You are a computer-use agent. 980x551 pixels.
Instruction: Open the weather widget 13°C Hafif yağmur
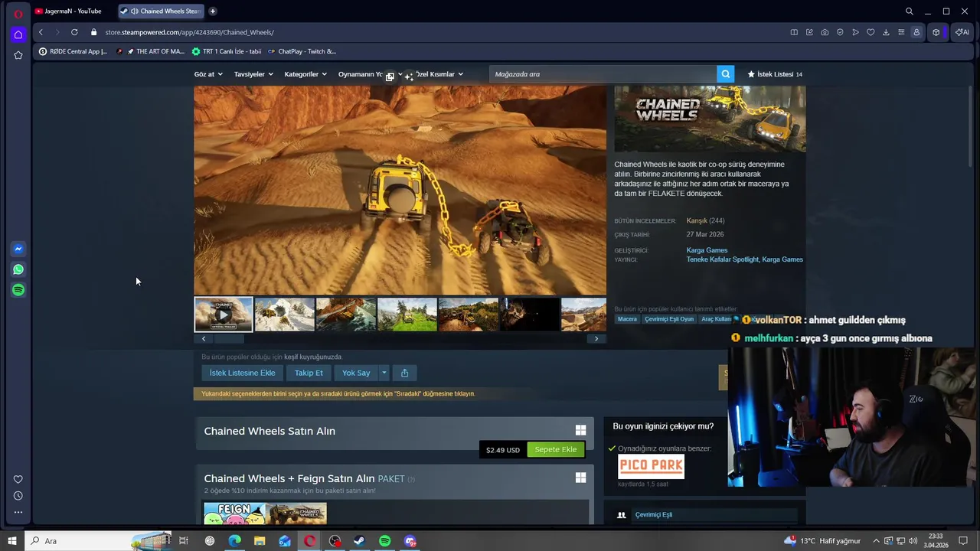click(822, 541)
